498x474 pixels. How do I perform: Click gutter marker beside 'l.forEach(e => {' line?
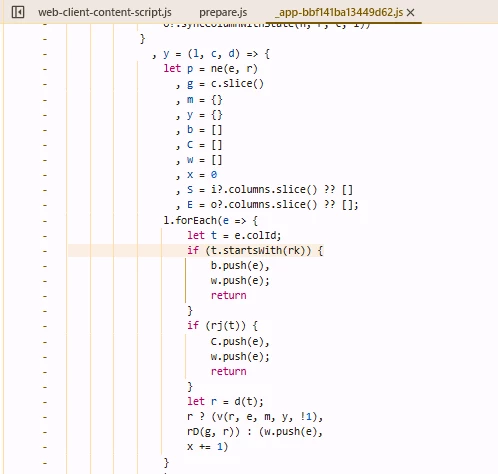tap(45, 221)
